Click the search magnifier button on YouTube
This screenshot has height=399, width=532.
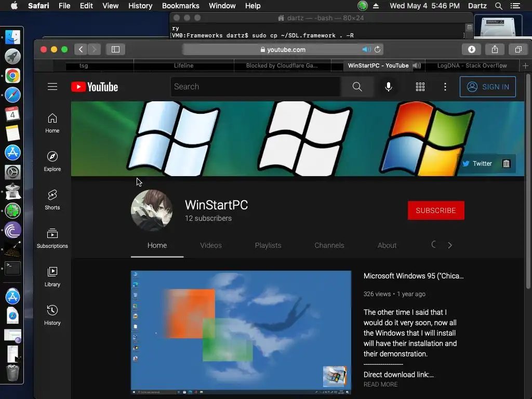click(357, 87)
